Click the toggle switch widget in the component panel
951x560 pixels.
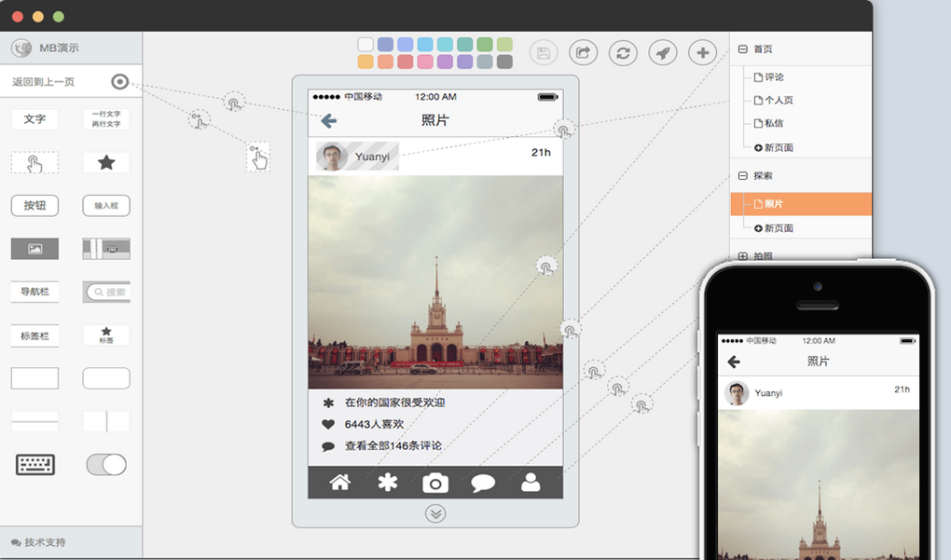tap(106, 464)
